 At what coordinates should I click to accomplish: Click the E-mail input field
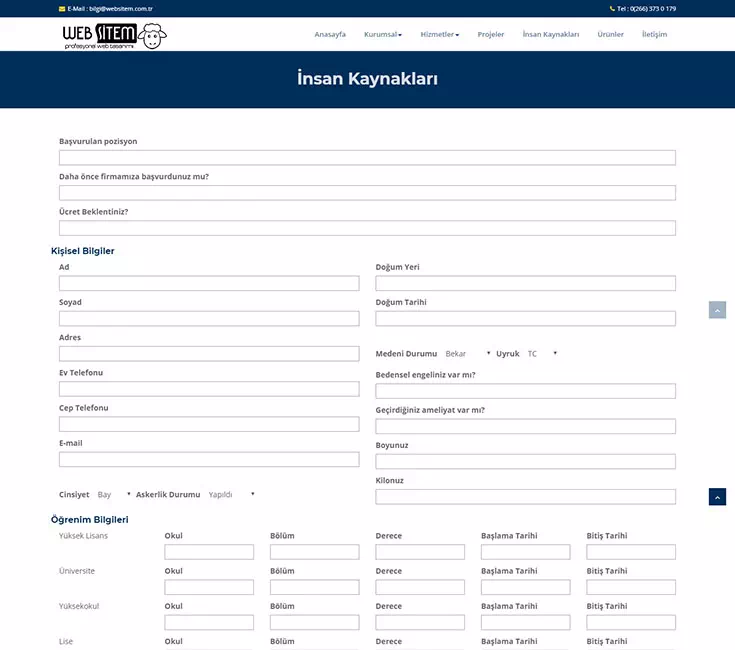tap(209, 459)
